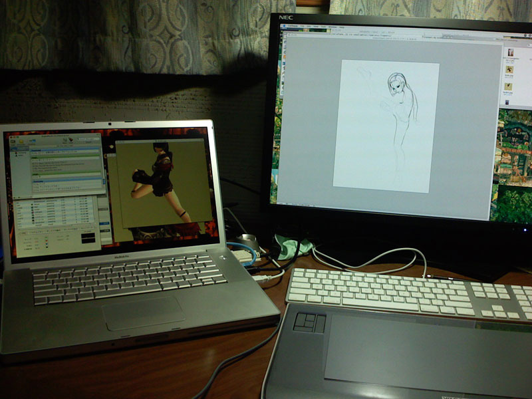Screen dimensions: 532x399
Task: Select the topmost image file thumbnail in Finder window
Action: point(511,53)
